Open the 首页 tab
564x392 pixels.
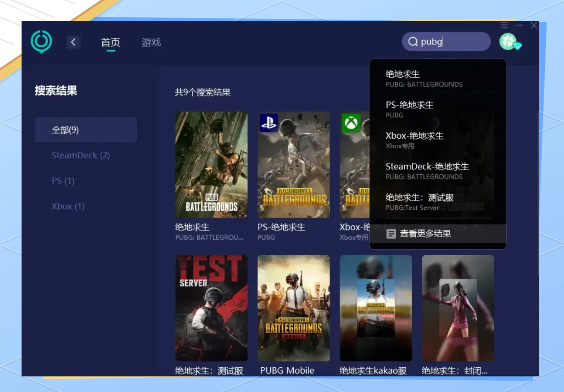(111, 42)
